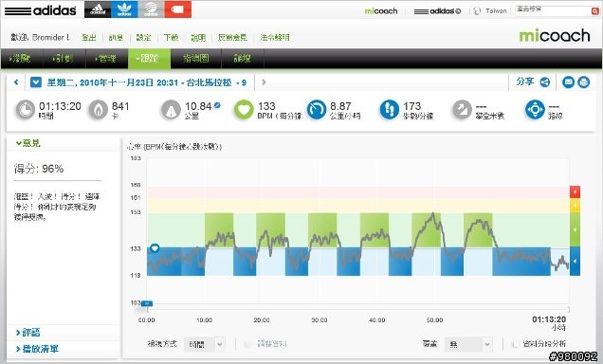The image size is (603, 364).
Task: Click the email envelope icon
Action: click(568, 82)
